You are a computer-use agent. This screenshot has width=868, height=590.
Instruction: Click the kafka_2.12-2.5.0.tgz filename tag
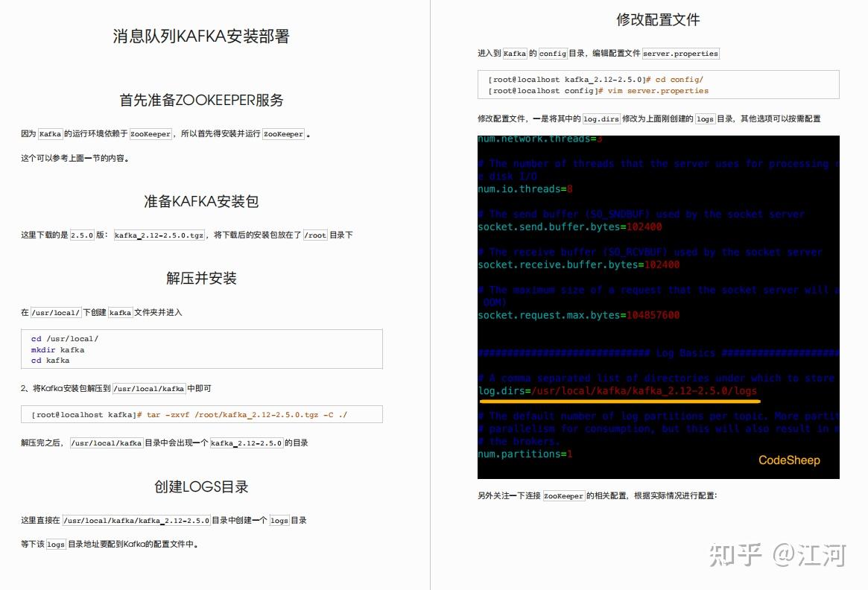[159, 235]
